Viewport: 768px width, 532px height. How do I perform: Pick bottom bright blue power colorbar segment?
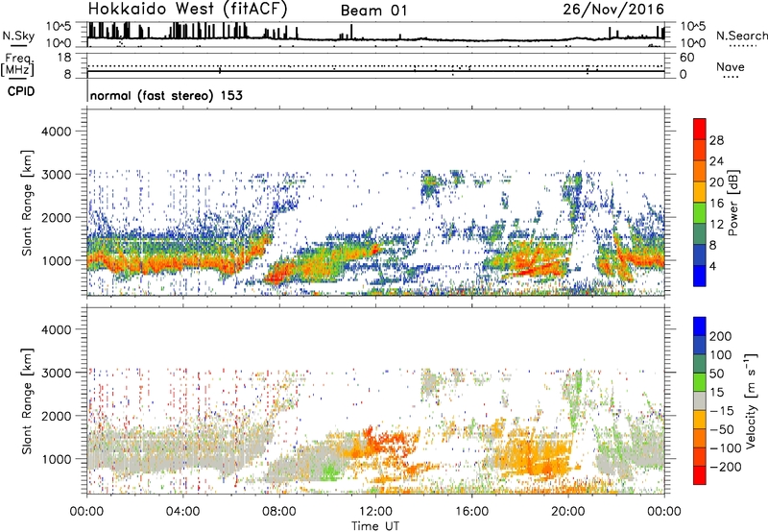[700, 276]
